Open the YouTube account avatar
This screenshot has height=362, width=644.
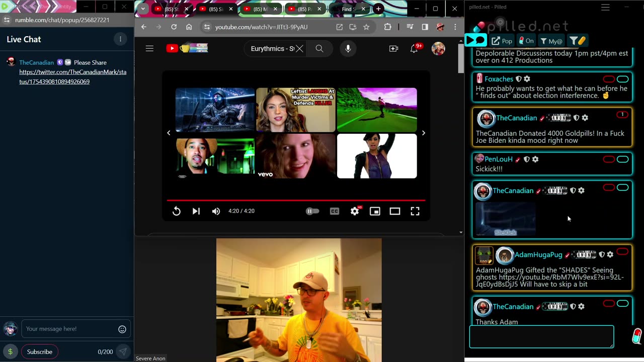[x=438, y=48]
